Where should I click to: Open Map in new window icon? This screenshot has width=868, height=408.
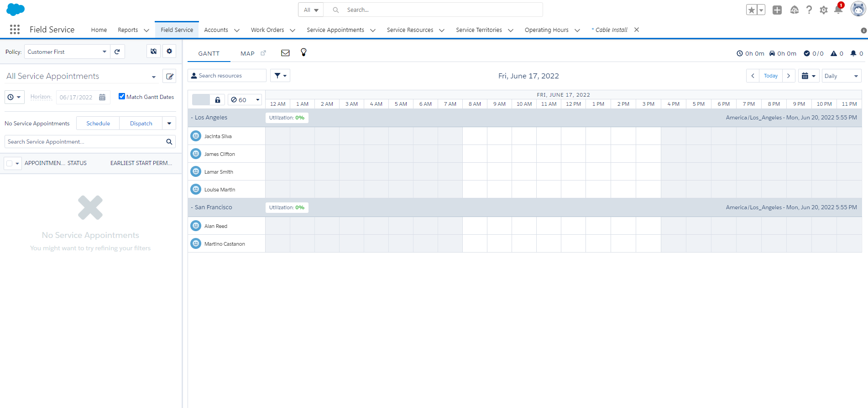point(263,53)
